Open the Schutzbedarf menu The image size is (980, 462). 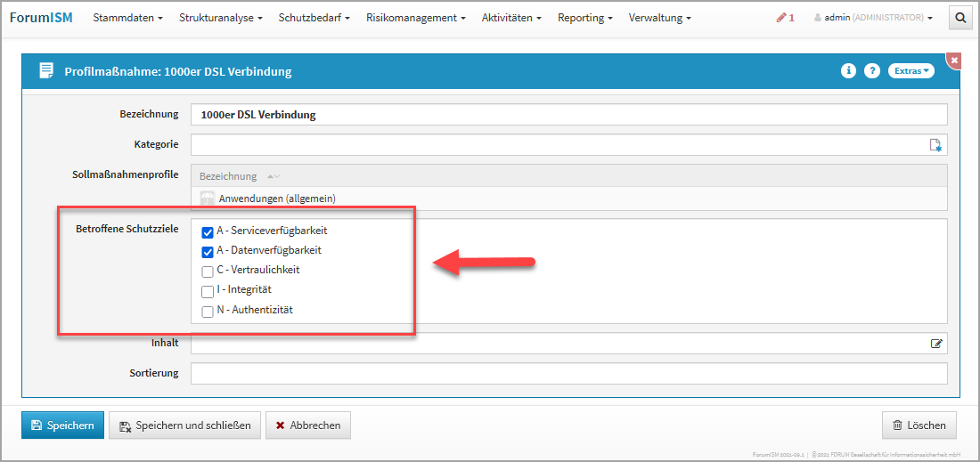314,18
